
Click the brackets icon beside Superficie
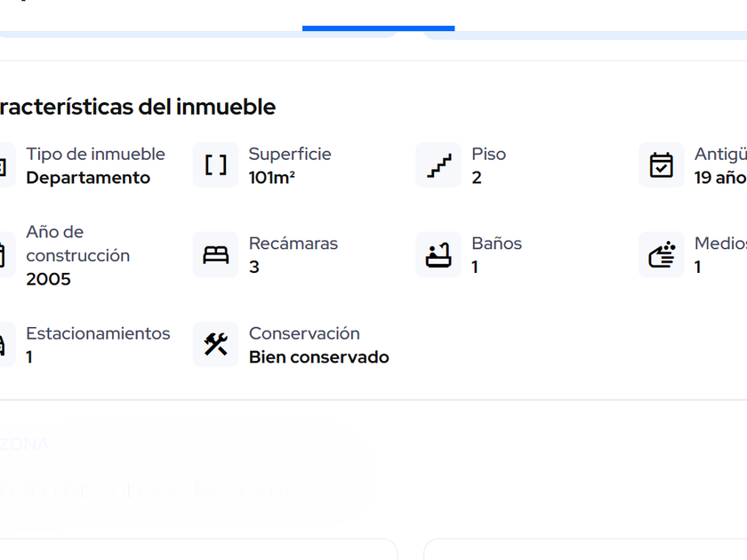click(x=216, y=165)
